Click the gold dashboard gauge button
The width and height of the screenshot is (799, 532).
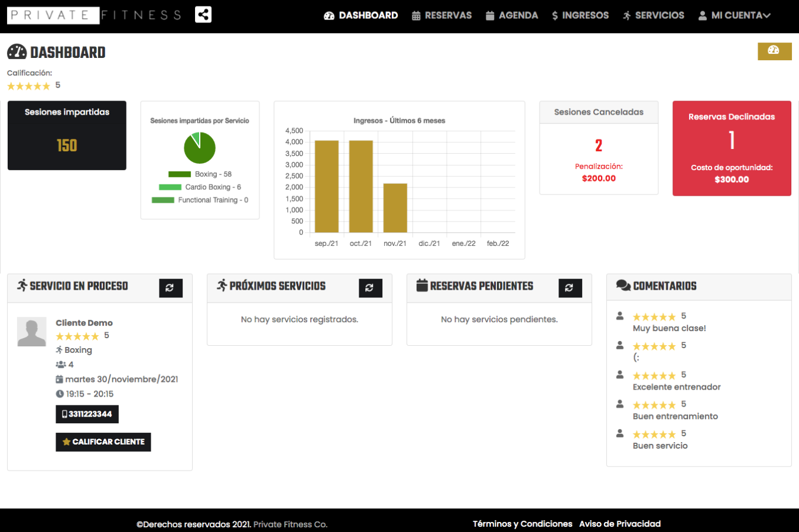774,51
